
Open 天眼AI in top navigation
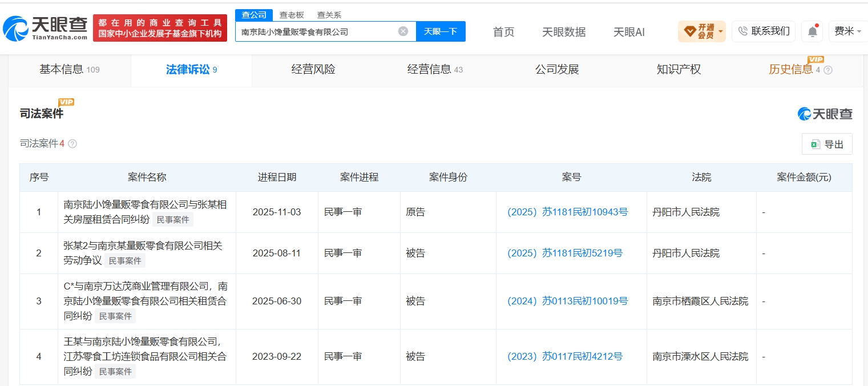click(629, 32)
